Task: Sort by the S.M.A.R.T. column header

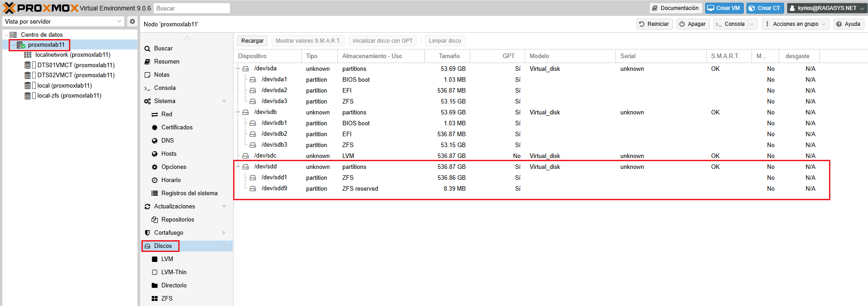Action: pos(729,56)
